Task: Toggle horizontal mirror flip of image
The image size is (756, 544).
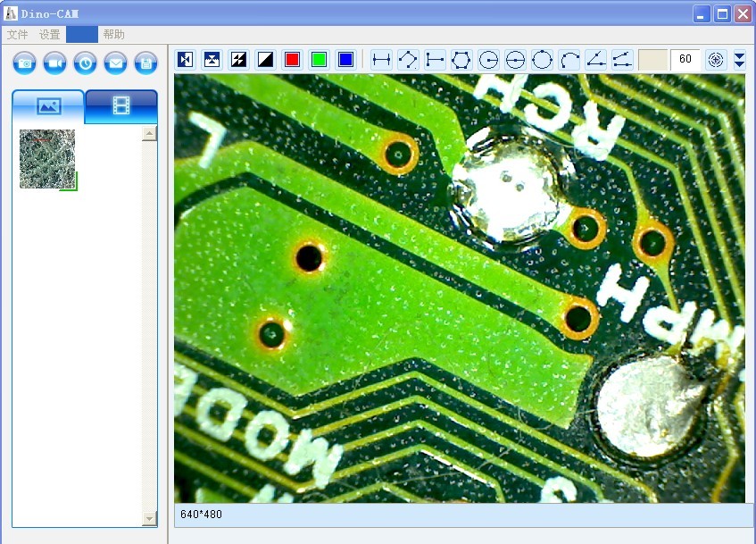Action: click(186, 60)
